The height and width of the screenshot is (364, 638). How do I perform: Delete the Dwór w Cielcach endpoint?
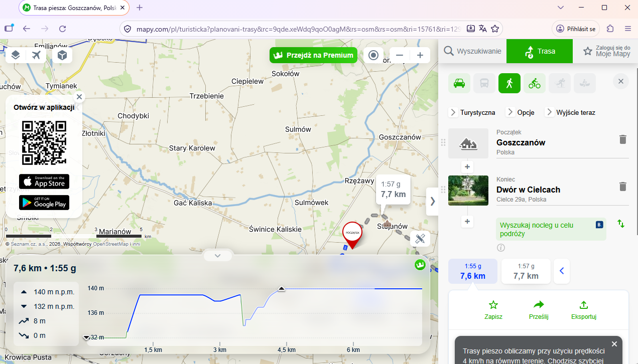click(623, 187)
